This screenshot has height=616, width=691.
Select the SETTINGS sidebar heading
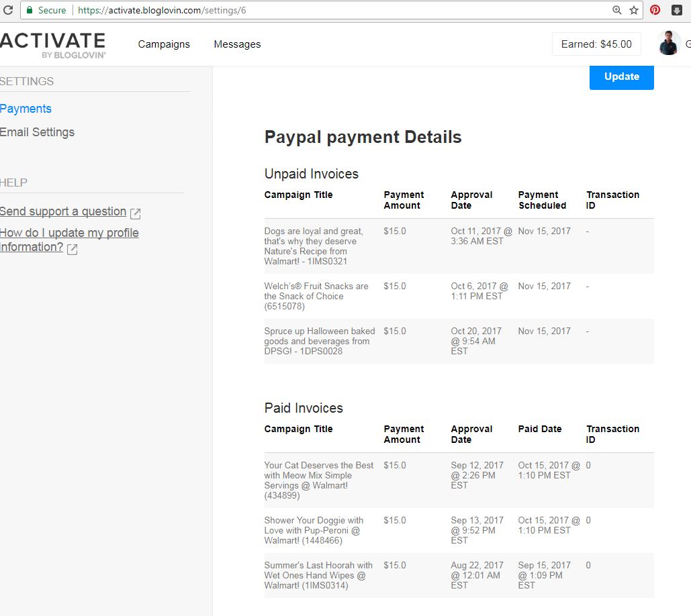point(26,81)
